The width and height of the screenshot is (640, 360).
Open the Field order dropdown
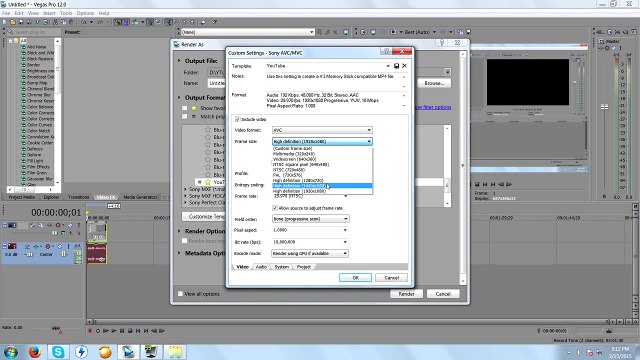(310, 219)
